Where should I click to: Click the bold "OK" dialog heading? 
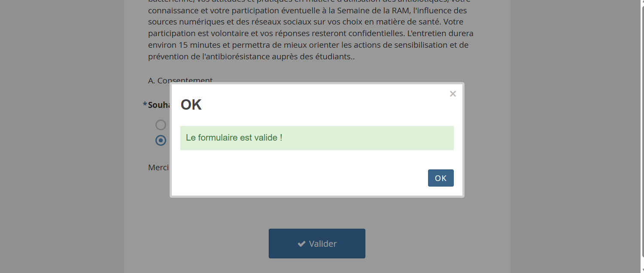coord(191,105)
